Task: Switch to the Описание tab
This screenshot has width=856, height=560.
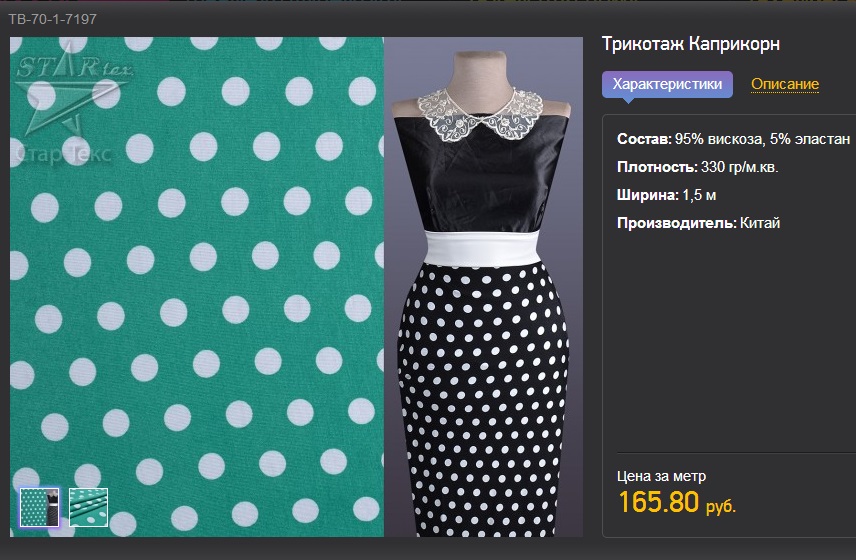Action: coord(785,84)
